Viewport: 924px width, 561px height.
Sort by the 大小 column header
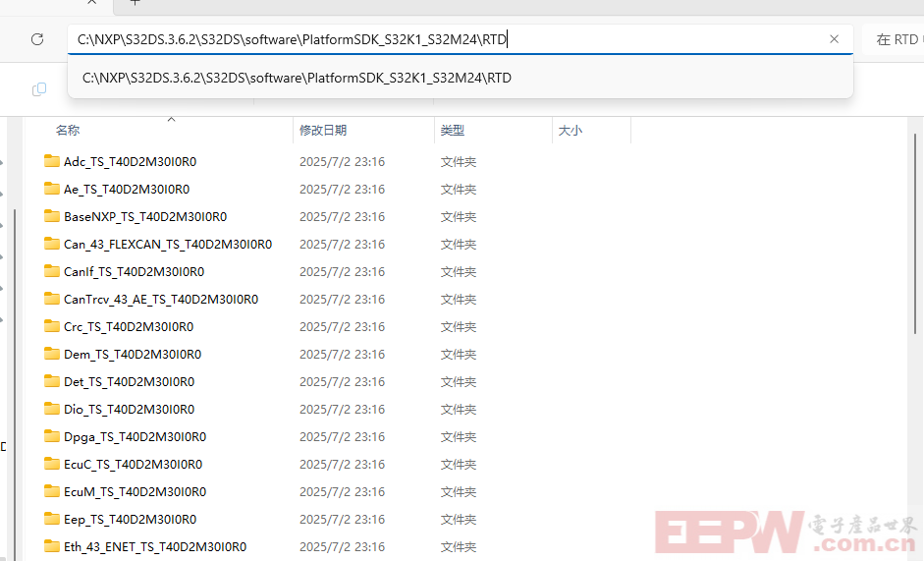pos(571,131)
